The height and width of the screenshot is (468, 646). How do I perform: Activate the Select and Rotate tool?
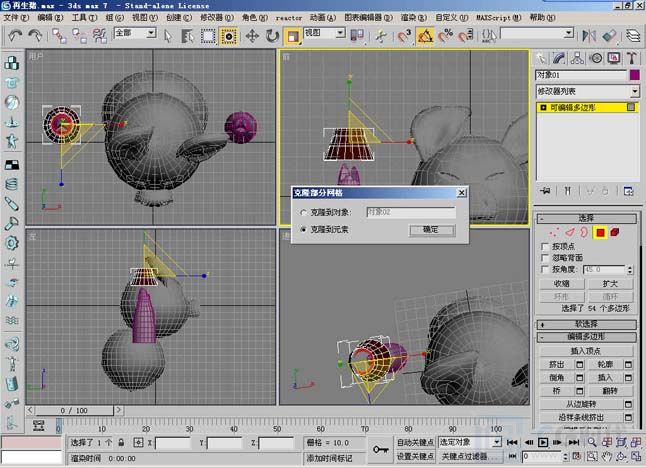272,36
